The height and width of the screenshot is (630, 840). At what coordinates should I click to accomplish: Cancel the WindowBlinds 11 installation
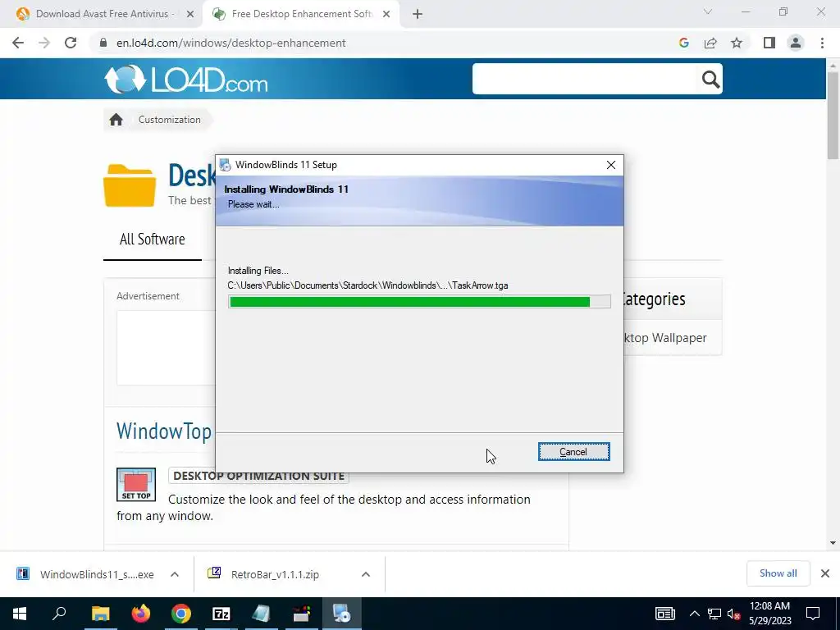click(x=573, y=452)
